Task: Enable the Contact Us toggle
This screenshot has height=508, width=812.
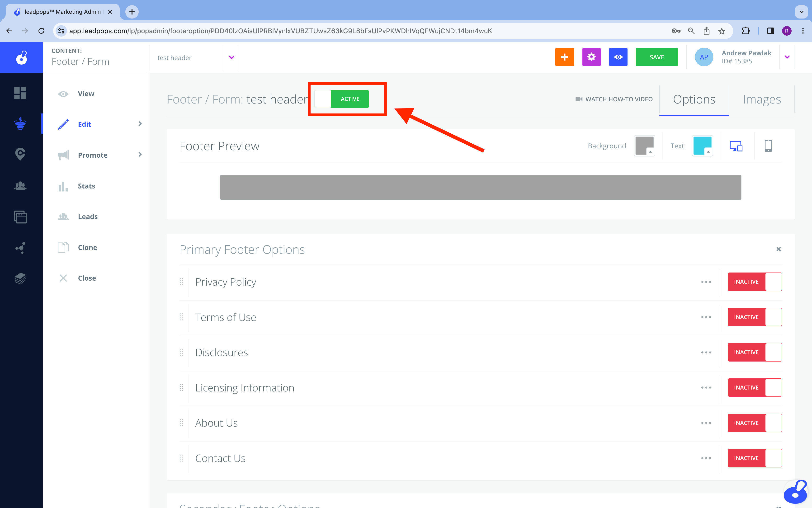Action: point(755,458)
